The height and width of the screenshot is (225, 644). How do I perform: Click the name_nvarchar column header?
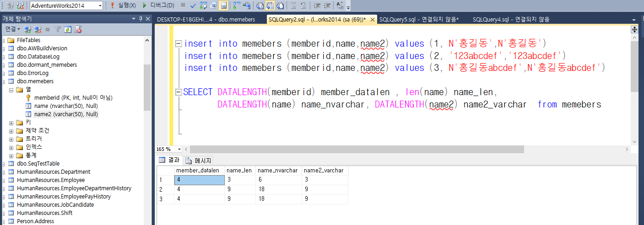tap(279, 170)
